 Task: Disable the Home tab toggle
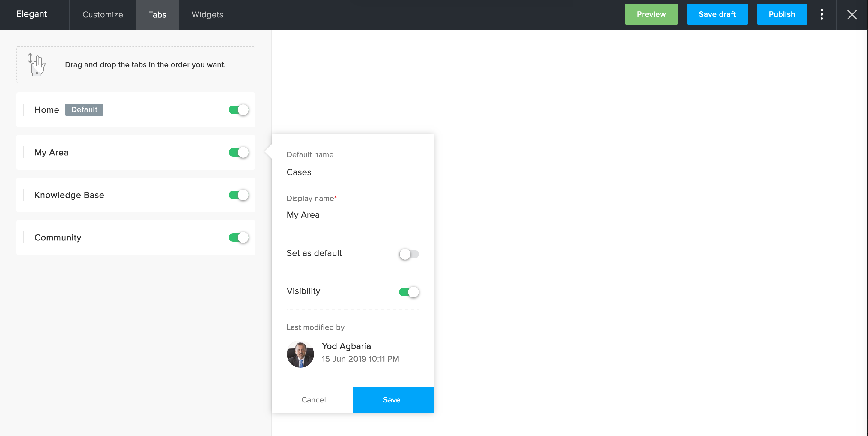coord(239,110)
